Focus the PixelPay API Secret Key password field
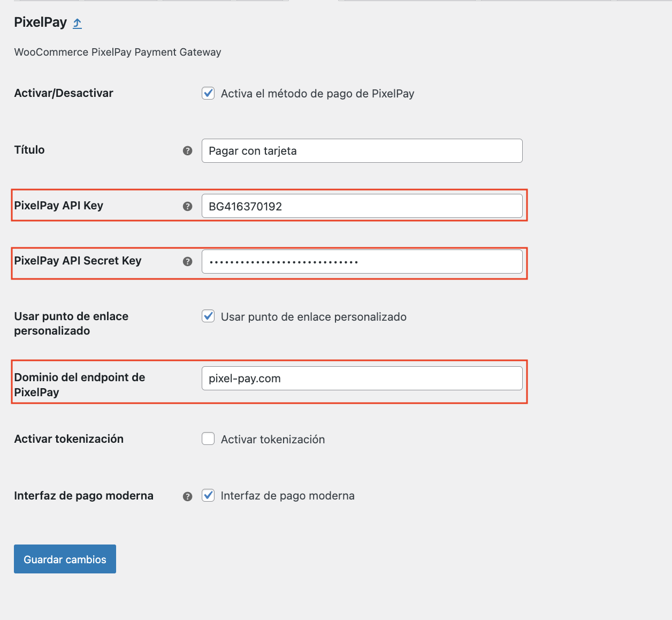 (x=362, y=261)
